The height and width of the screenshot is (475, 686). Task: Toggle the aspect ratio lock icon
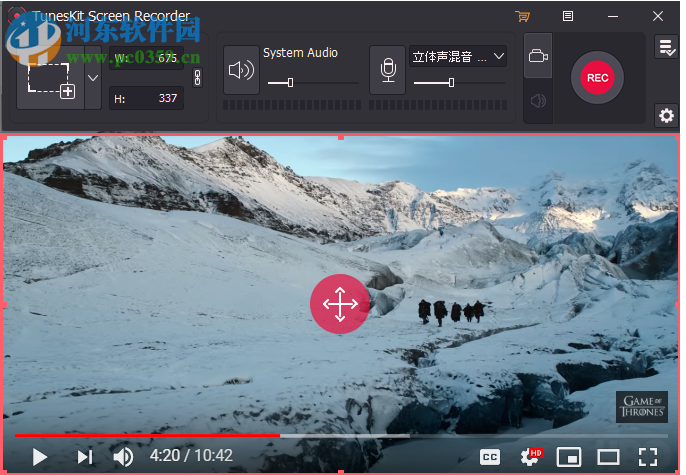198,78
